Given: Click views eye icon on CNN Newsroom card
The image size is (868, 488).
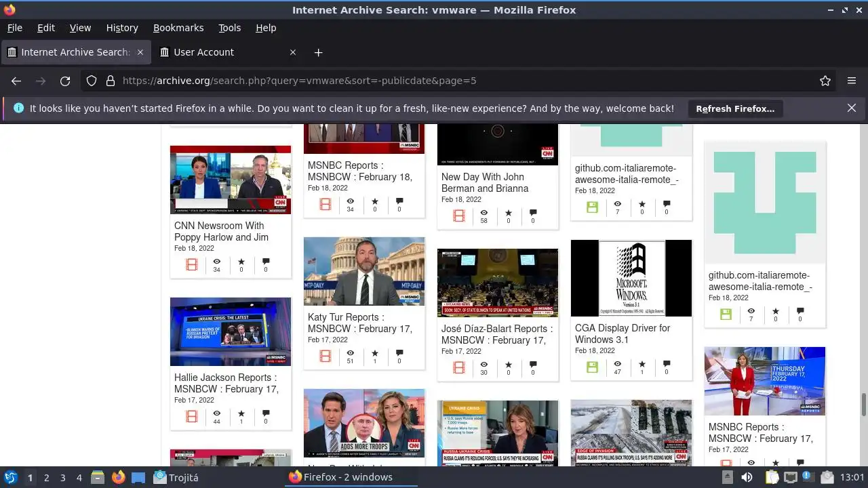Looking at the screenshot, I should tap(217, 261).
